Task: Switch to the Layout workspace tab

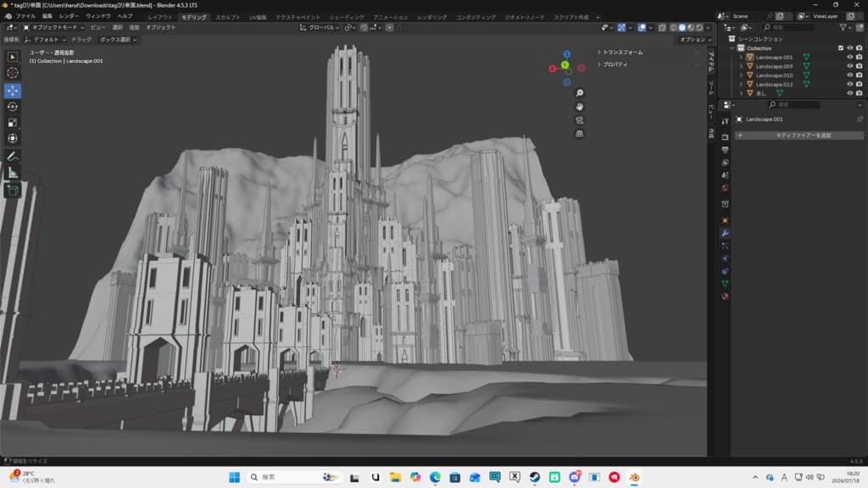Action: click(160, 17)
